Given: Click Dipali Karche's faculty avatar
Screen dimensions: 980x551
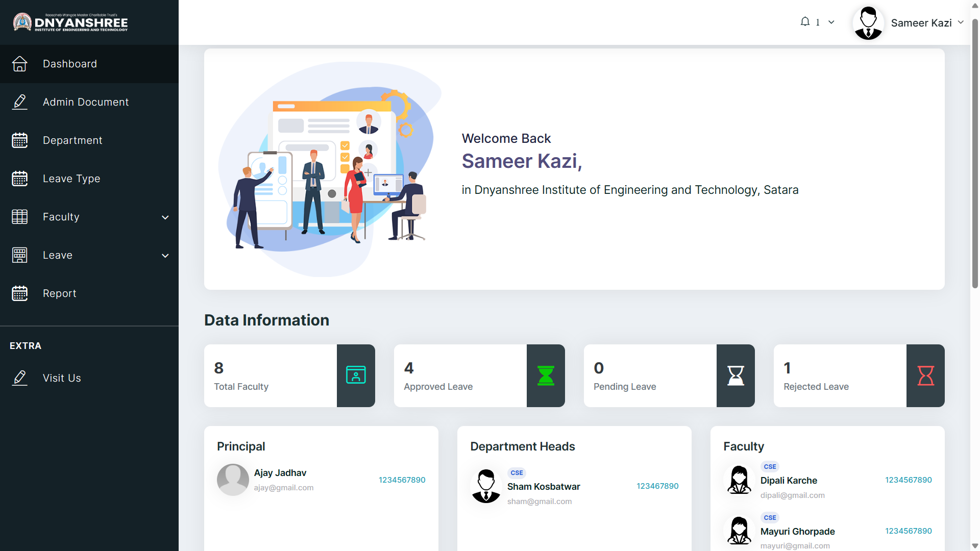Looking at the screenshot, I should pyautogui.click(x=739, y=480).
